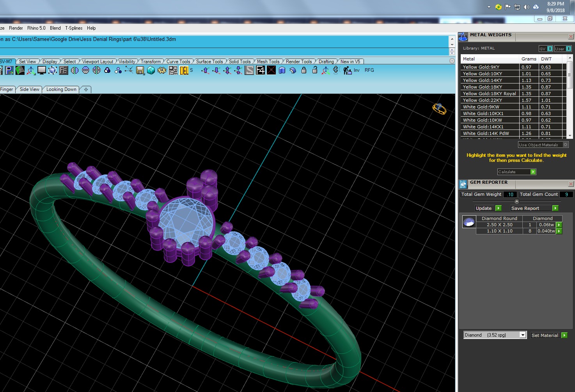575x392 pixels.
Task: Open the Rhino 5.0 menu
Action: coord(36,28)
